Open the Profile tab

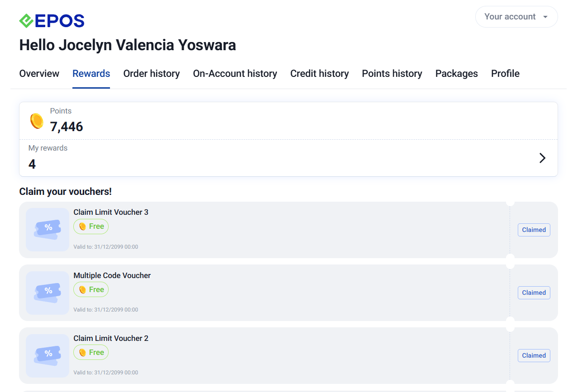click(x=505, y=74)
